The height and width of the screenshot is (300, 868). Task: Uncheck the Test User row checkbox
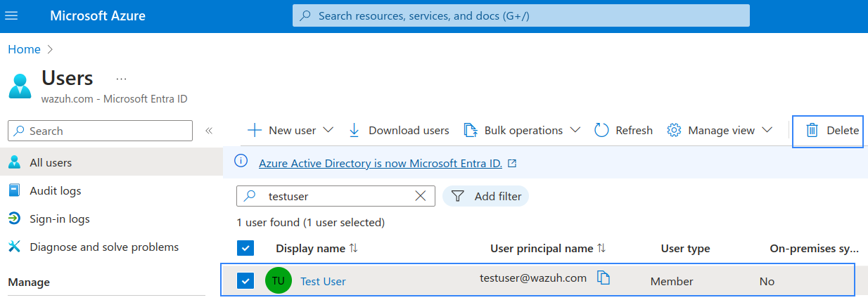click(x=245, y=281)
